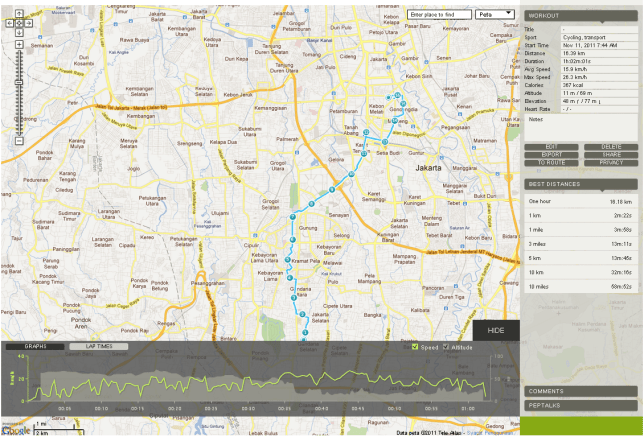
Task: Select kilometer marker 11 on route
Action: click(x=364, y=154)
